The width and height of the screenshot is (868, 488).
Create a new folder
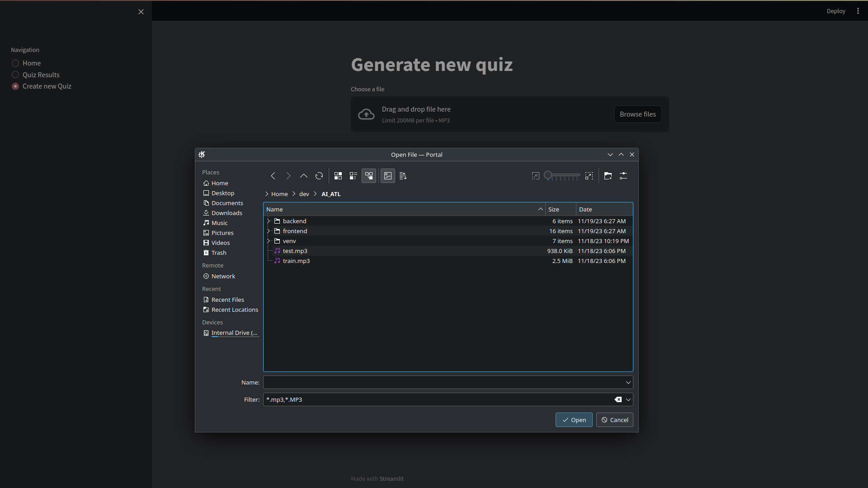pos(608,176)
